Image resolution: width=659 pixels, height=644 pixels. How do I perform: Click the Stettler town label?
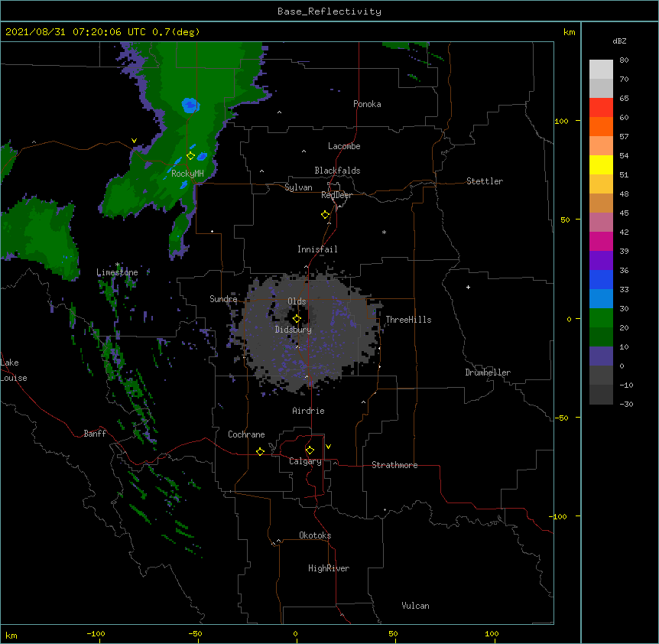point(485,181)
